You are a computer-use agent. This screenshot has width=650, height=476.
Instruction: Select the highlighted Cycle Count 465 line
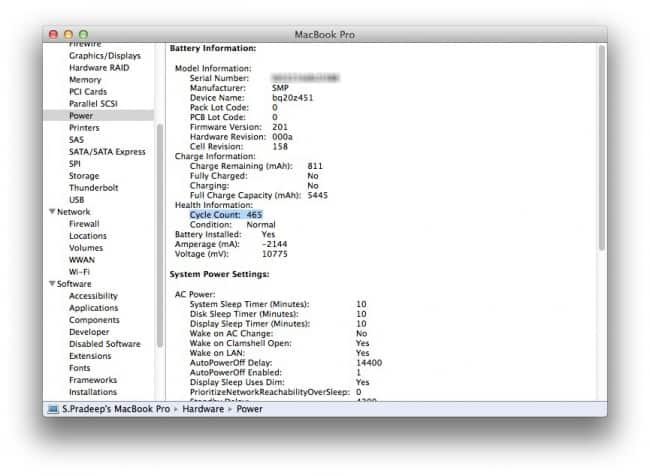[x=226, y=215]
